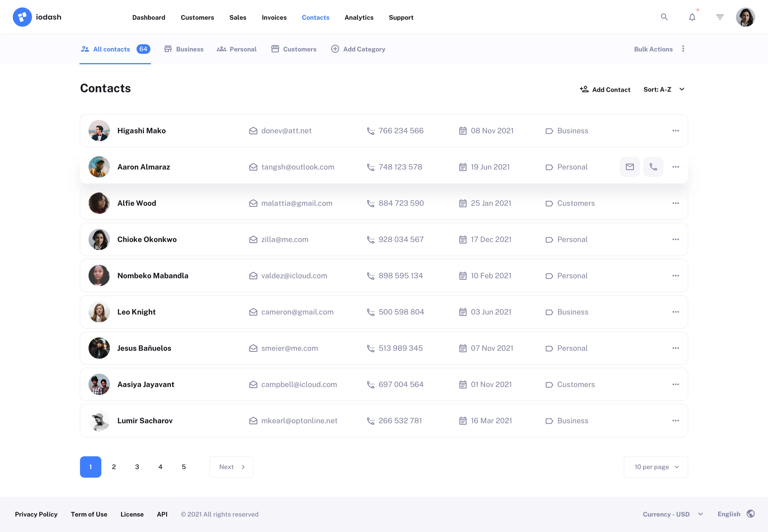Open the Privacy Policy link
This screenshot has height=532, width=768.
click(x=36, y=514)
